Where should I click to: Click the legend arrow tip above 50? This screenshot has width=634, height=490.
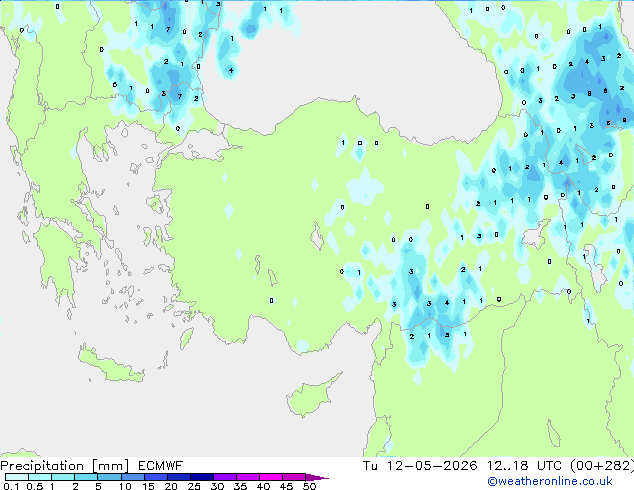click(x=317, y=477)
